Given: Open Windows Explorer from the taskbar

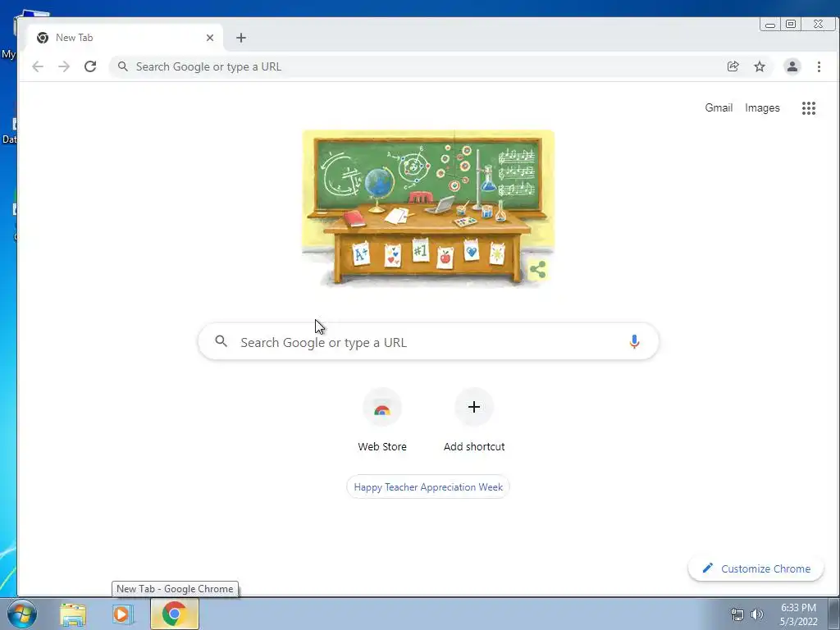Looking at the screenshot, I should 73,614.
